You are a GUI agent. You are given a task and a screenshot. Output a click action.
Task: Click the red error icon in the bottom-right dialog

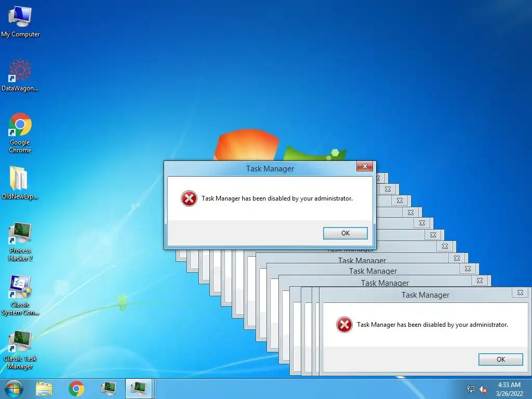[344, 325]
